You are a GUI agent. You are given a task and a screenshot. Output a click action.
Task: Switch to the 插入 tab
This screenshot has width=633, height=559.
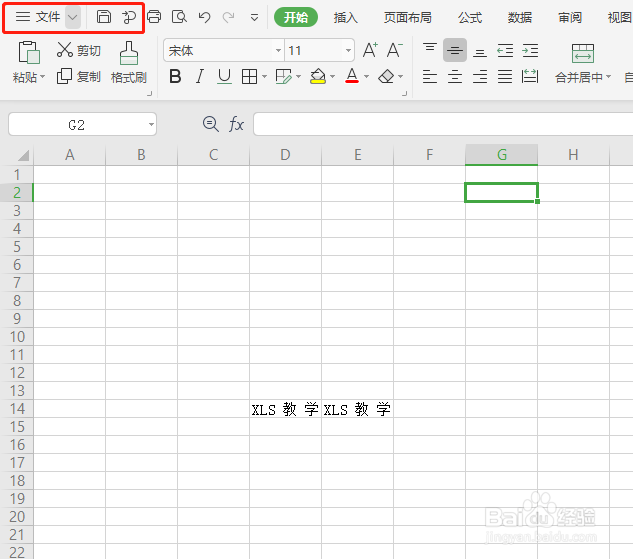point(346,18)
